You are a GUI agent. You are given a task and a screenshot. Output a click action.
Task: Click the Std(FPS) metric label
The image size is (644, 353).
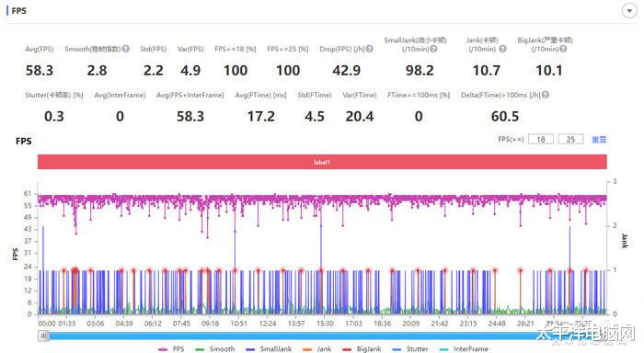pos(154,49)
